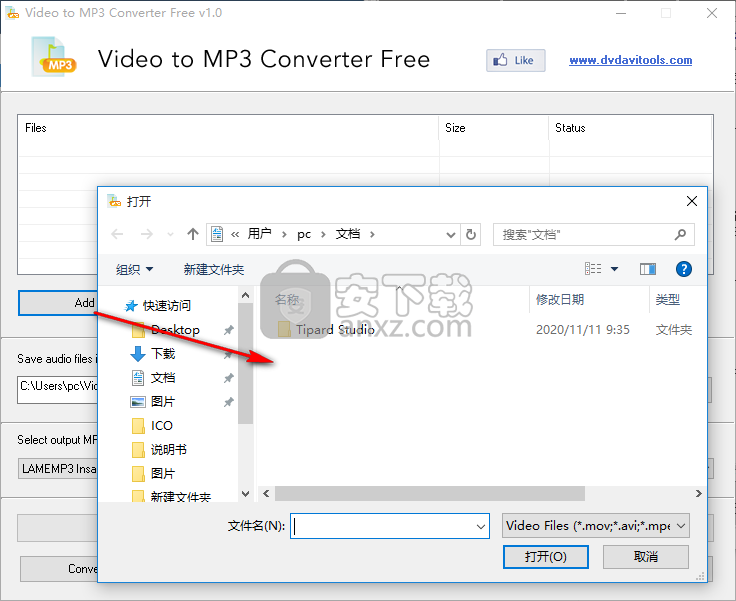Unpin Desktop using its pin icon
This screenshot has height=601, width=736.
tap(229, 330)
